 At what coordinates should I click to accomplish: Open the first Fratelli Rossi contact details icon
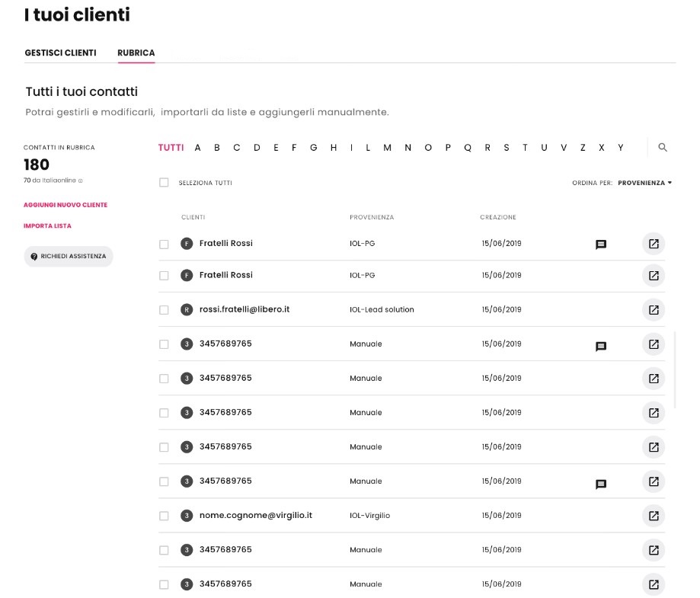click(x=653, y=244)
